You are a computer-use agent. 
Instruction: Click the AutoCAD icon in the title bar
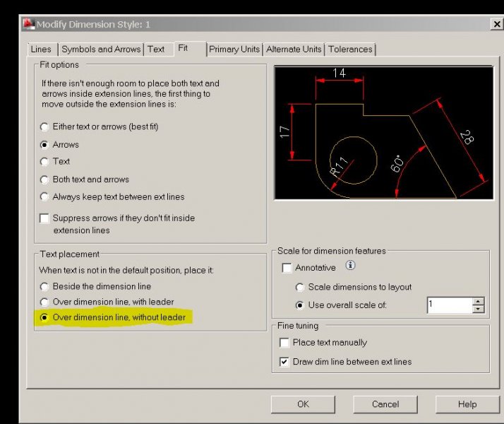29,24
